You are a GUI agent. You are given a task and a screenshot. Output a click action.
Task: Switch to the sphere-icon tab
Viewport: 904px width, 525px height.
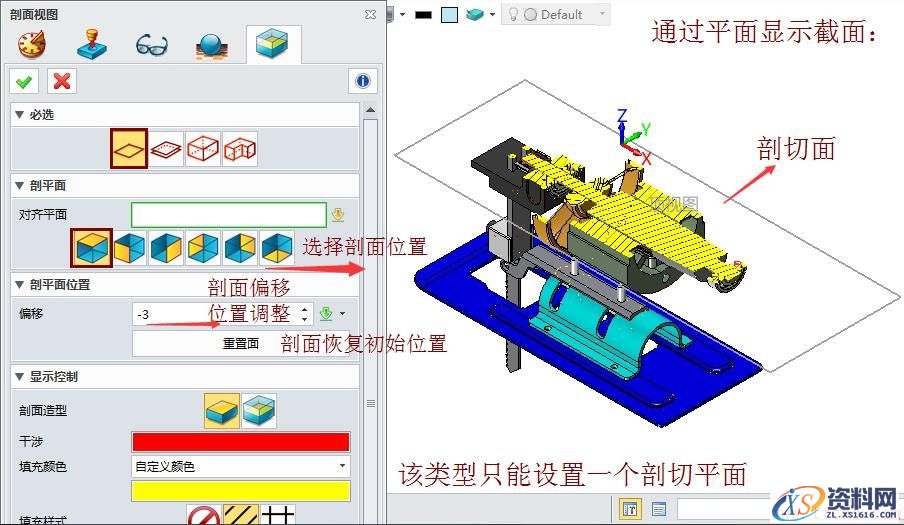tap(212, 46)
